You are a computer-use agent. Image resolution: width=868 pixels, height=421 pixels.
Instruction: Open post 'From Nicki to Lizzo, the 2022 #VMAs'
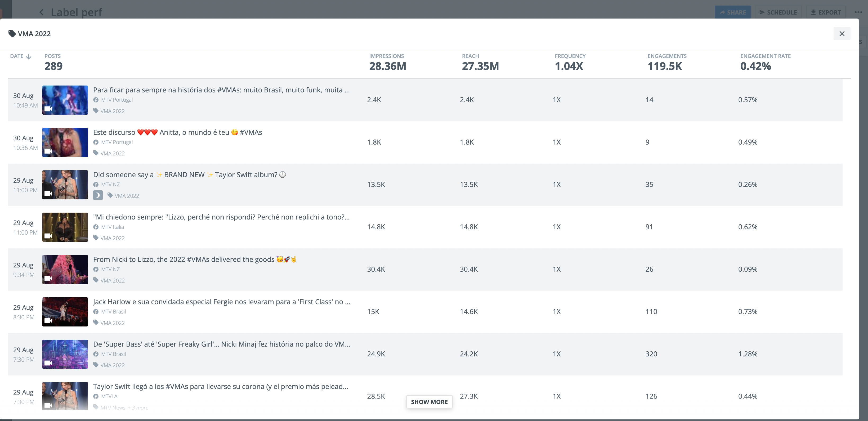[195, 259]
